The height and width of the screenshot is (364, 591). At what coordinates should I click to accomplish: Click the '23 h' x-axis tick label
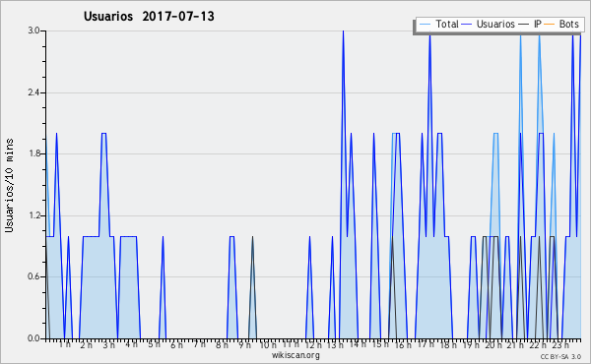click(560, 344)
